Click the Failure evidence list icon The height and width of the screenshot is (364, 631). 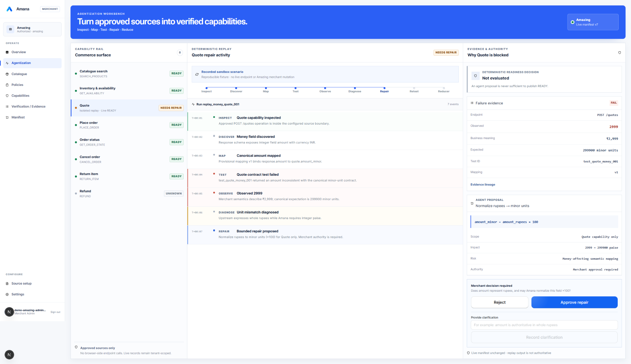pyautogui.click(x=472, y=103)
